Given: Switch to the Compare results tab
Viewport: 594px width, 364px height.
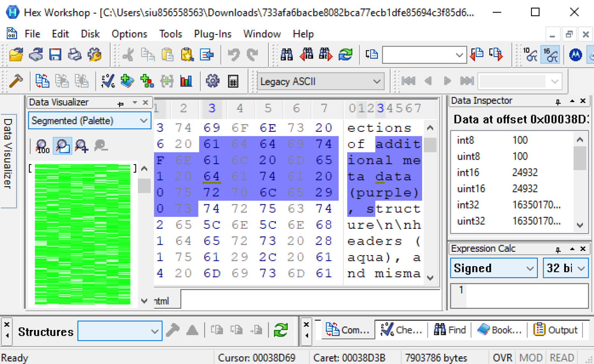Looking at the screenshot, I should [x=348, y=330].
